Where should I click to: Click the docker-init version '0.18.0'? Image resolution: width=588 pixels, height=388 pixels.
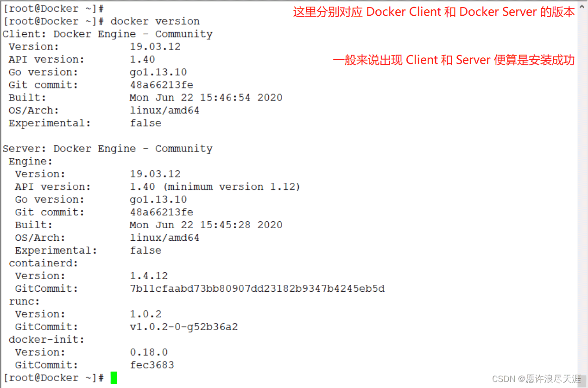[x=149, y=352]
